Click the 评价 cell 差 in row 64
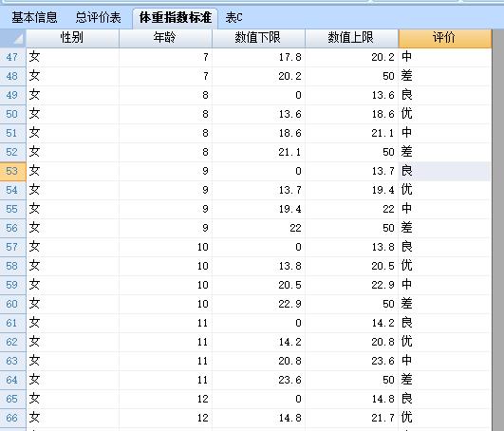Viewport: 504px width, 431px height. [x=445, y=380]
